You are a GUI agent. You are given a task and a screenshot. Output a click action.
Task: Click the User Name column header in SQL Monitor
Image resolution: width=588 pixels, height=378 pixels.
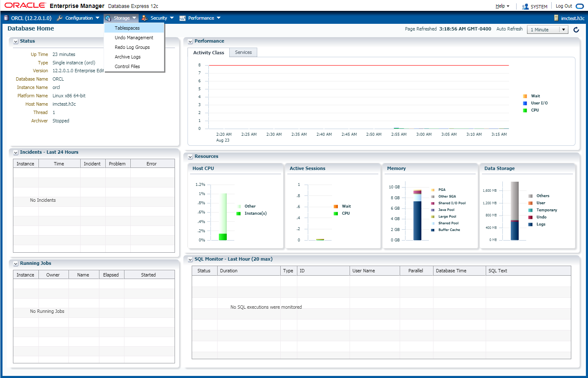375,271
